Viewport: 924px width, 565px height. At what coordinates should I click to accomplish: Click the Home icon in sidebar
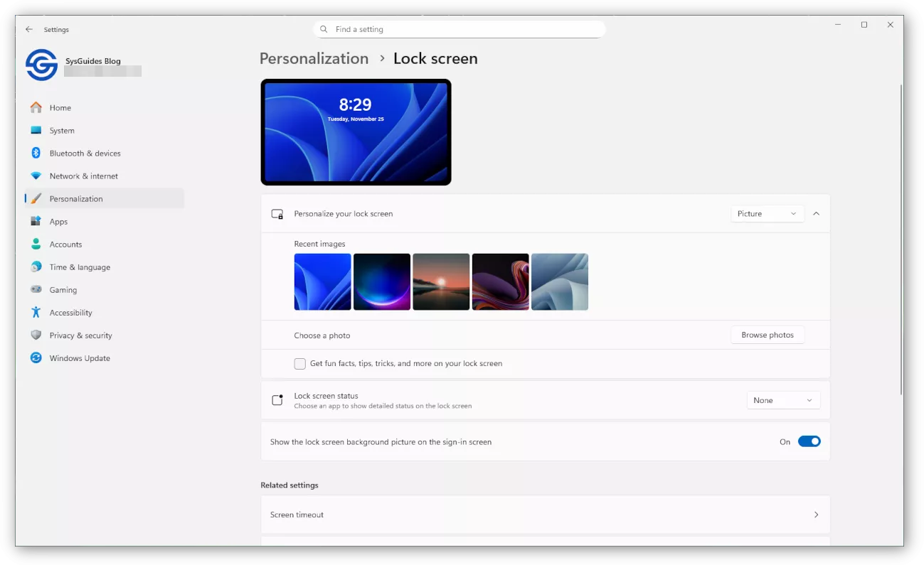click(36, 107)
